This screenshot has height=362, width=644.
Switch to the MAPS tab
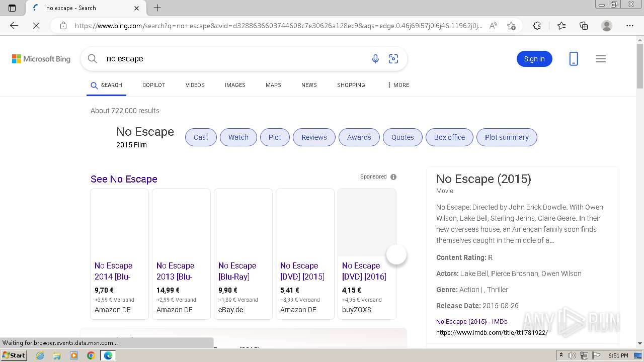(273, 85)
